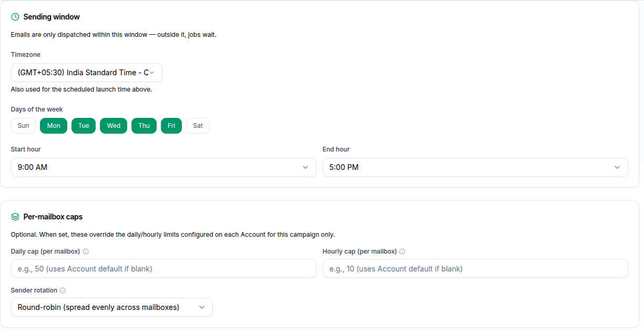This screenshot has width=644, height=332.
Task: Toggle Monday in days of the week
Action: 54,126
